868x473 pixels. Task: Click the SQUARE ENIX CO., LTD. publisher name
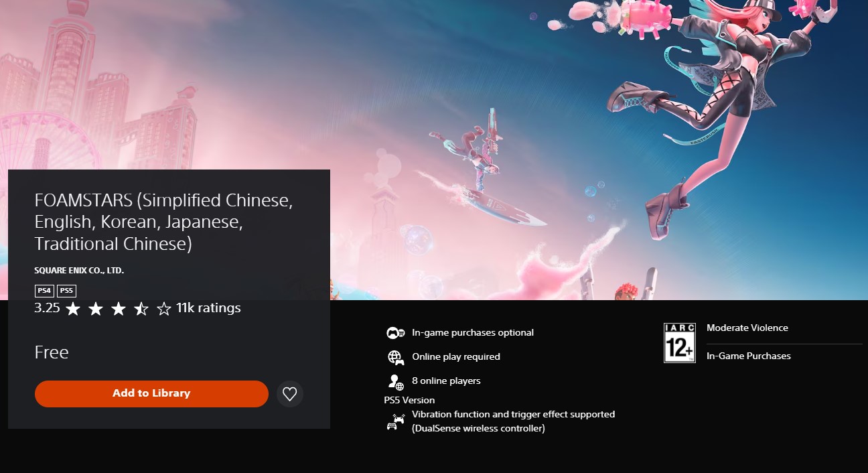click(x=79, y=271)
